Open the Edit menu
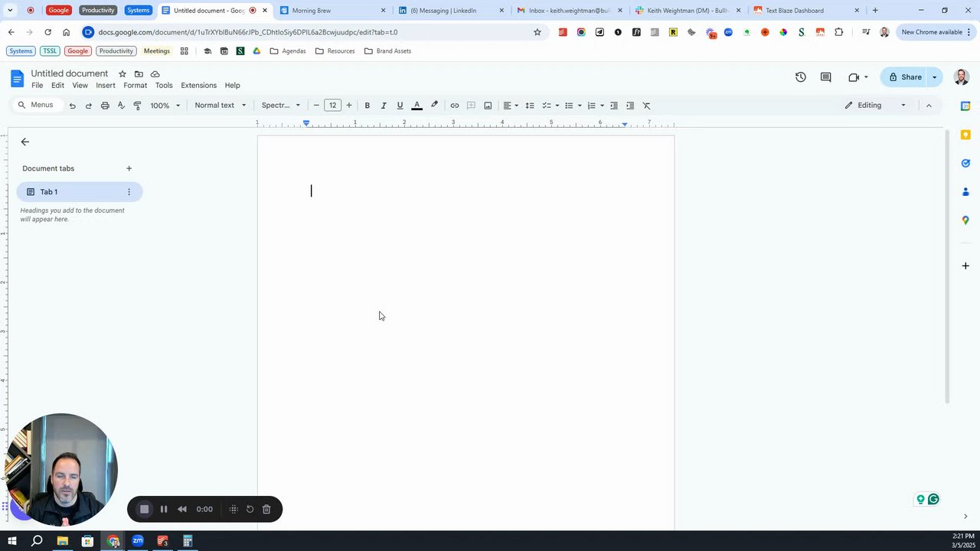Viewport: 980px width, 551px height. tap(57, 85)
